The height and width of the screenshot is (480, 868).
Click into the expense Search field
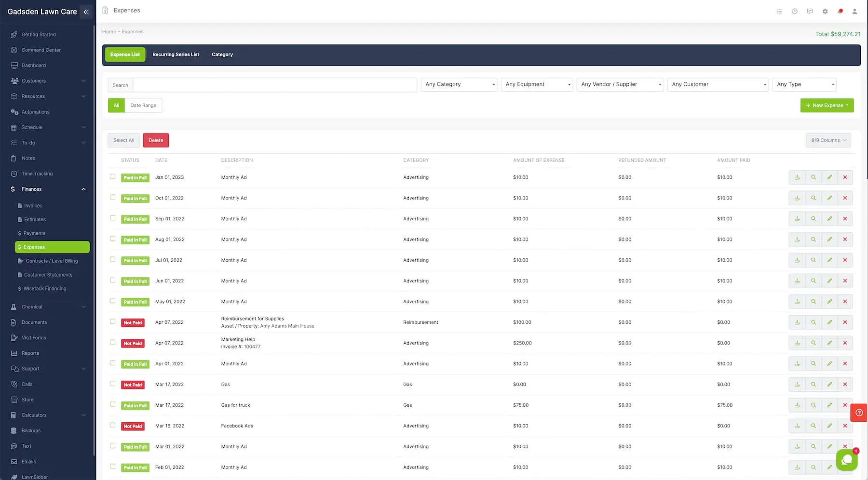274,85
